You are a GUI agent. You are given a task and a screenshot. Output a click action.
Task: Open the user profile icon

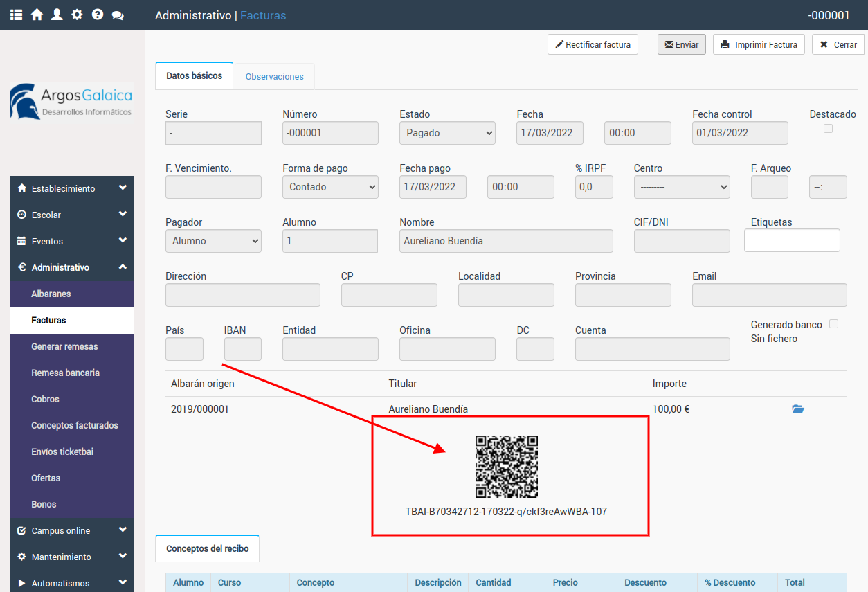(57, 15)
